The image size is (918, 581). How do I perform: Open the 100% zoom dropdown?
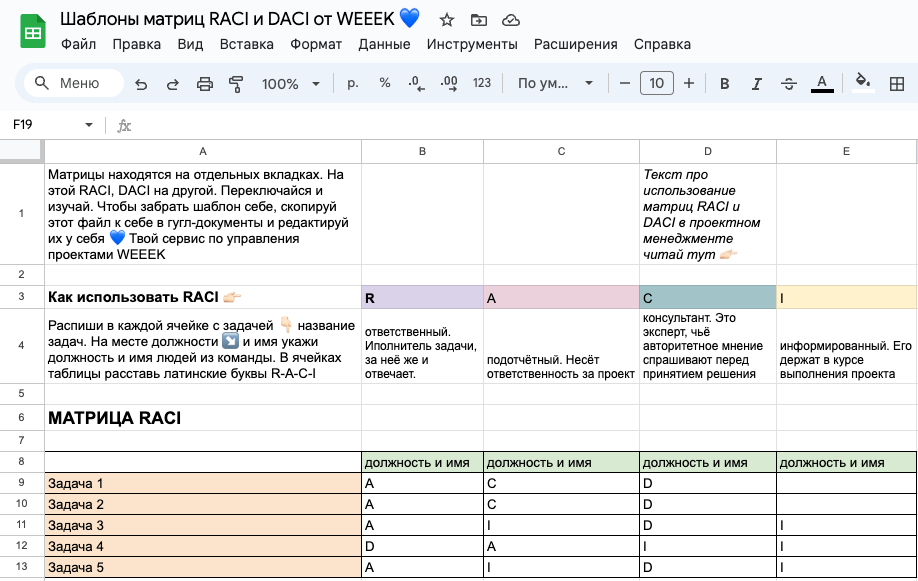pos(290,84)
